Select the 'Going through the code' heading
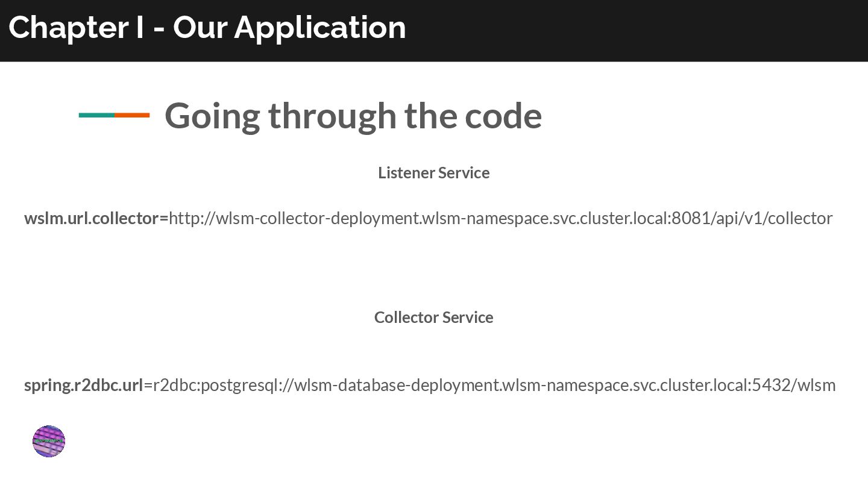868x488 pixels. (353, 115)
